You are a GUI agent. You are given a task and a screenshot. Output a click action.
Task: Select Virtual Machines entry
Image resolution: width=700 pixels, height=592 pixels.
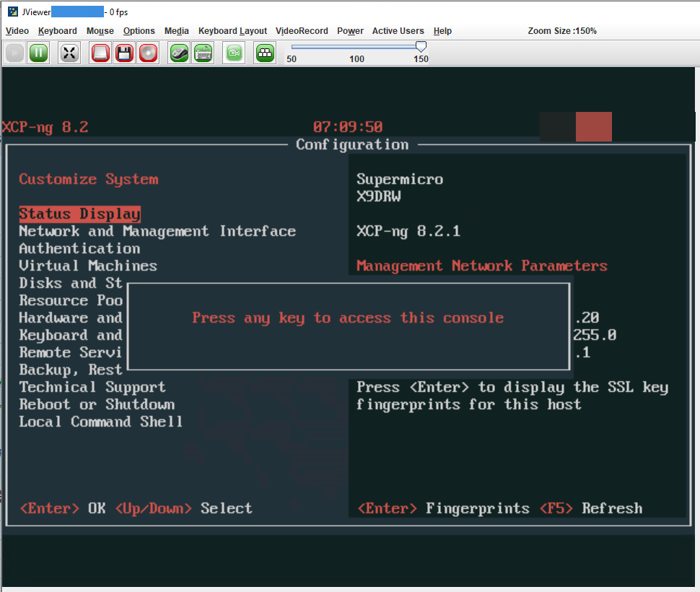(88, 266)
